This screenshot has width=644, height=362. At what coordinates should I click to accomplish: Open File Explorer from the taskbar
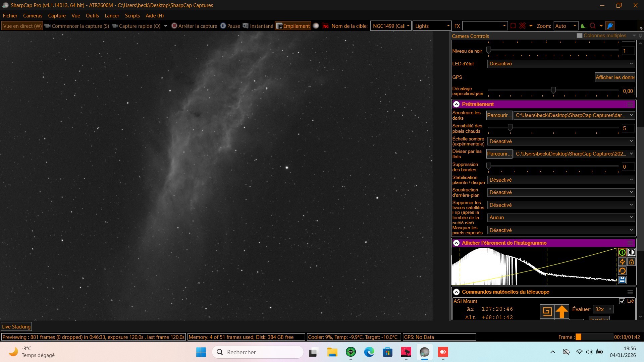[x=332, y=352]
